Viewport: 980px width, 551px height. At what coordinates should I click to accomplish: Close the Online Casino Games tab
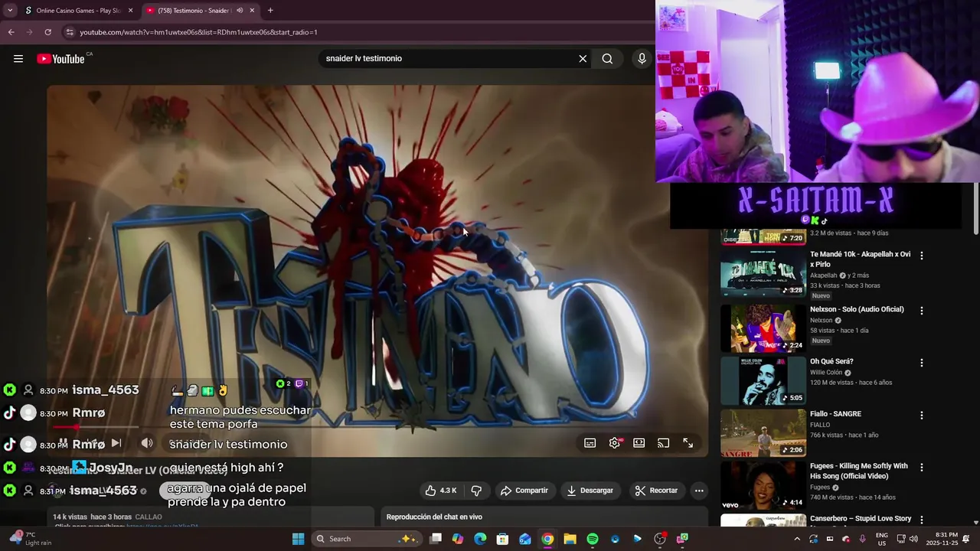(x=130, y=11)
